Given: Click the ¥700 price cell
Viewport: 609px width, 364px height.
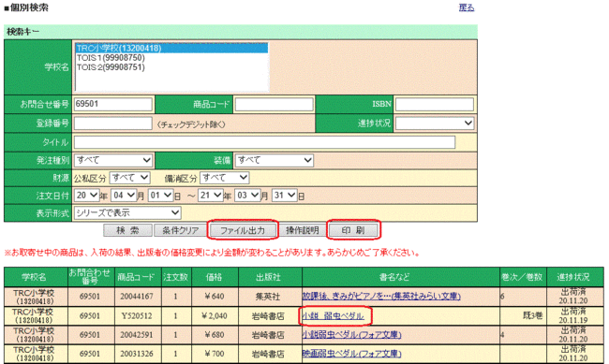Looking at the screenshot, I should [214, 354].
